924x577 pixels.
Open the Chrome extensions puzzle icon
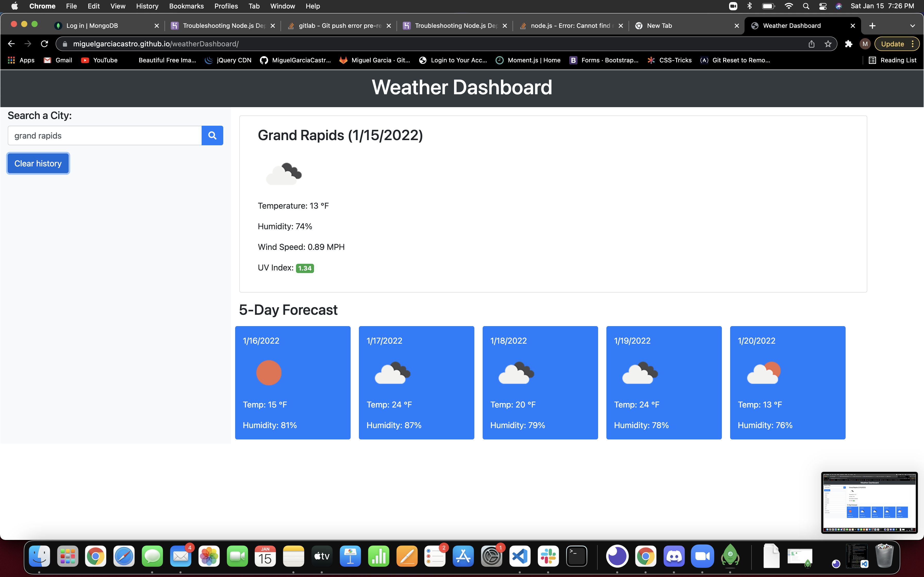click(x=849, y=44)
